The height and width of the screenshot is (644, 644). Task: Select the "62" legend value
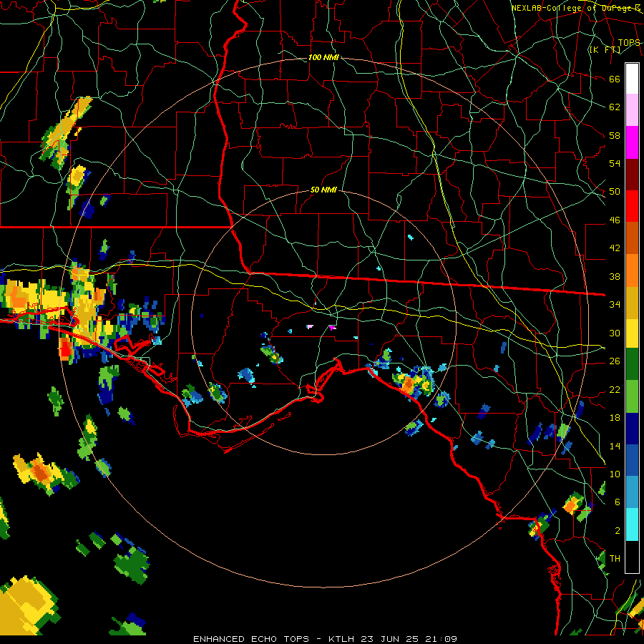pos(615,107)
